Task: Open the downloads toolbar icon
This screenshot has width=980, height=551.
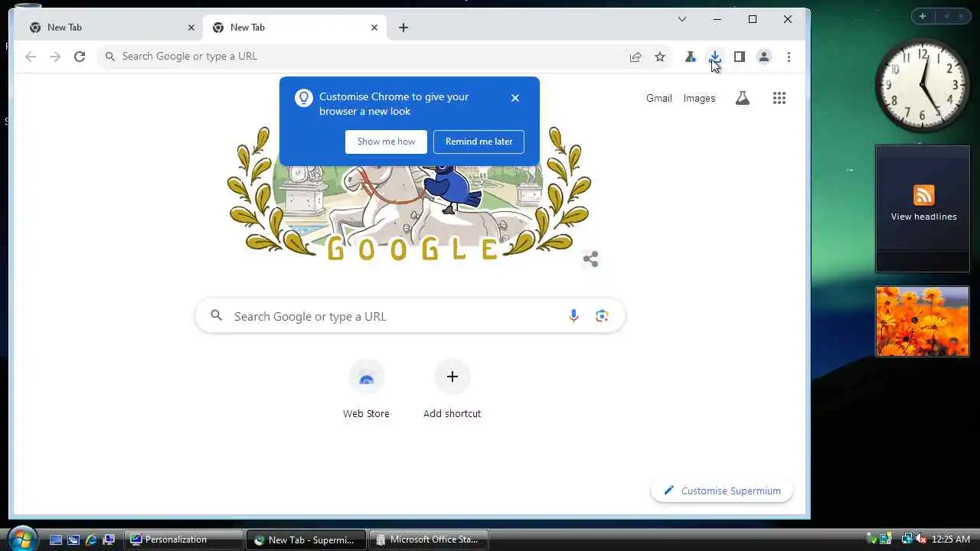Action: click(715, 57)
